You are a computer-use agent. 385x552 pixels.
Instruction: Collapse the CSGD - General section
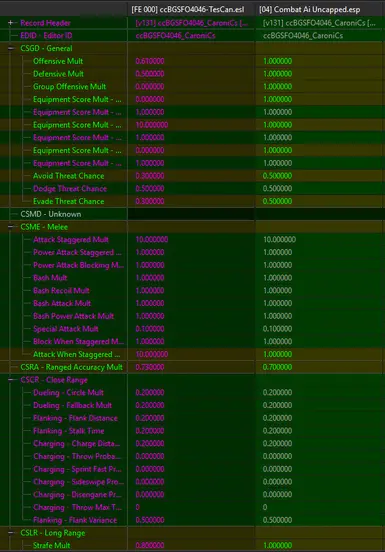pyautogui.click(x=11, y=48)
